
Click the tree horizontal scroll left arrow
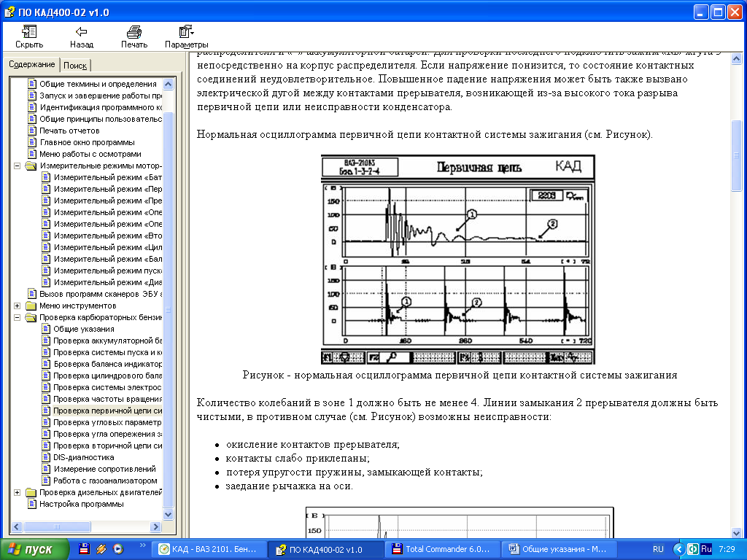tap(16, 526)
